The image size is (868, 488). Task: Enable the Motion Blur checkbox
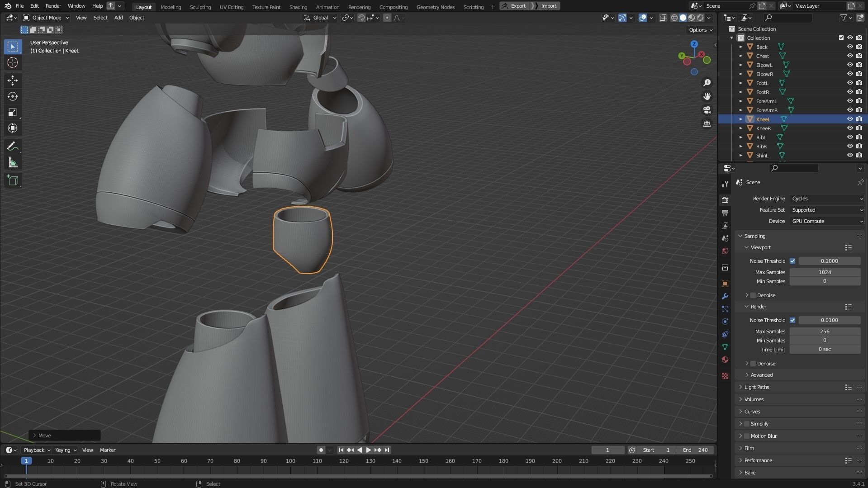[747, 436]
